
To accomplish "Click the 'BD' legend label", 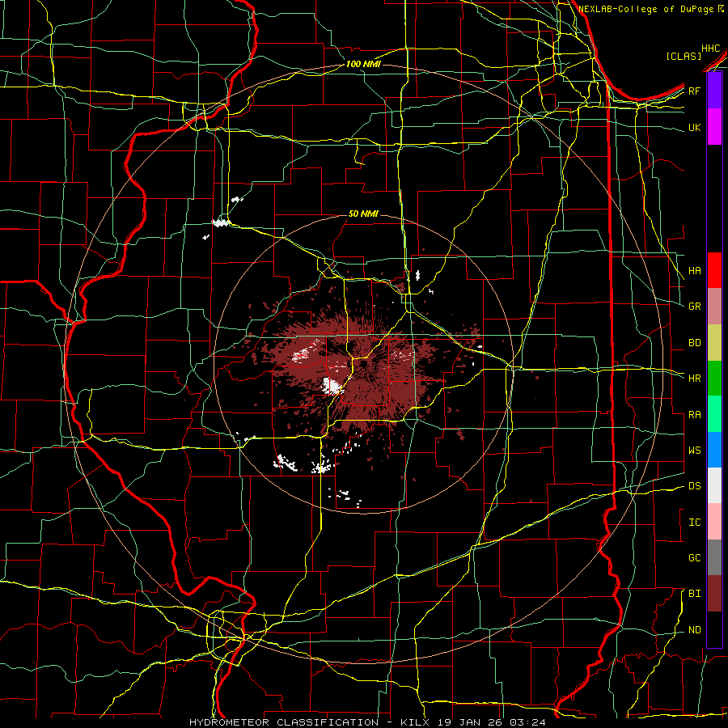I will 694,343.
